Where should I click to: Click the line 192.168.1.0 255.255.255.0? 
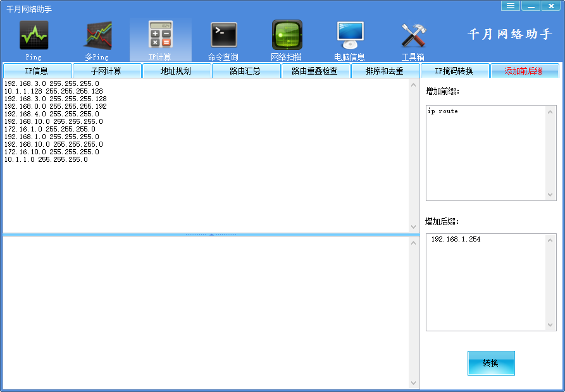pos(51,137)
